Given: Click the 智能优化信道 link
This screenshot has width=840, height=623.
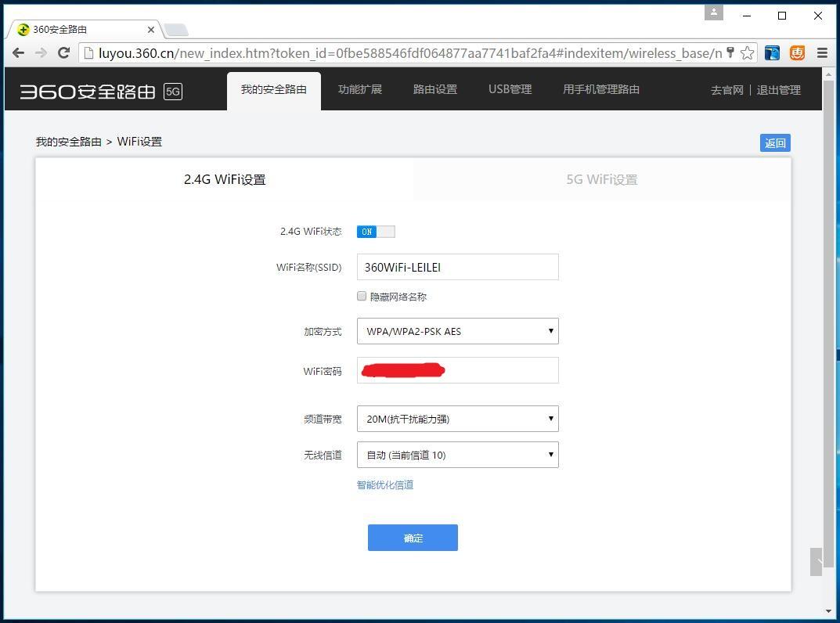Looking at the screenshot, I should pyautogui.click(x=384, y=484).
